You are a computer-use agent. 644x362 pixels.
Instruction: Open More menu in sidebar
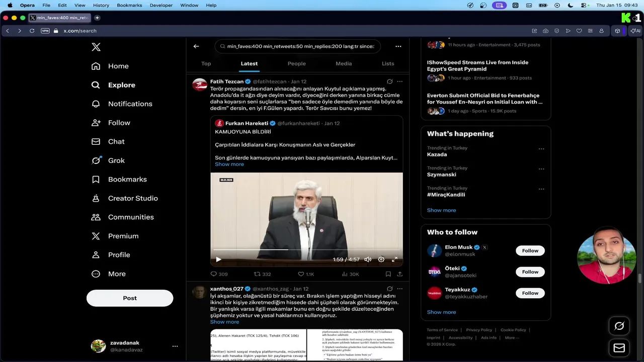[109, 274]
